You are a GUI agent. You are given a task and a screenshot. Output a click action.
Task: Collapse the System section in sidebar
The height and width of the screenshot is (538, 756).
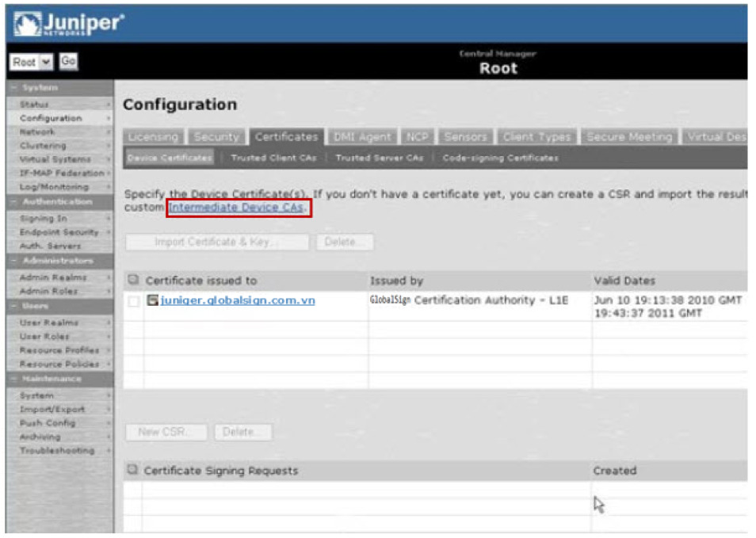(x=13, y=88)
